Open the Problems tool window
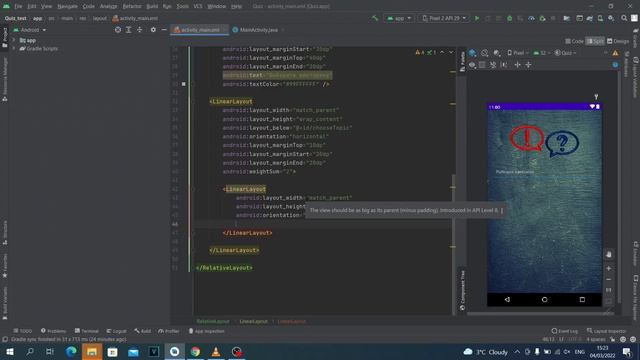This screenshot has height=360, width=640. coord(53,331)
